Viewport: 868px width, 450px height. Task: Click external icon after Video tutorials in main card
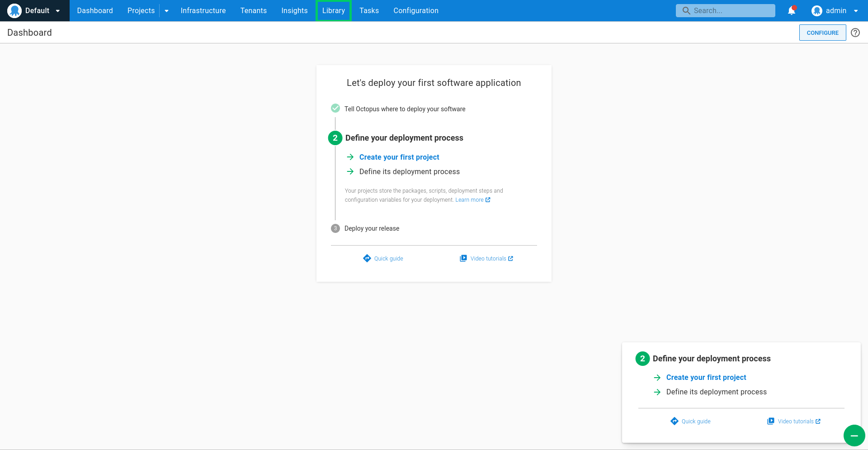(511, 259)
